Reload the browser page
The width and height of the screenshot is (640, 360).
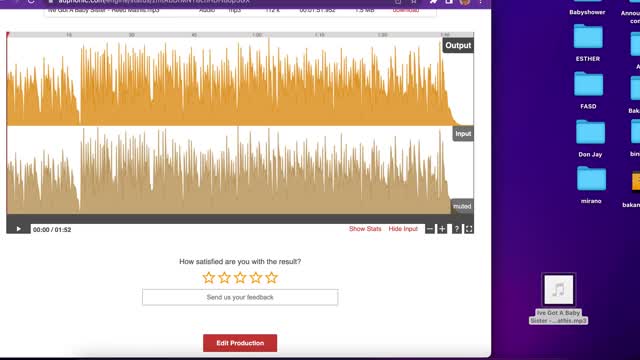(31, 2)
